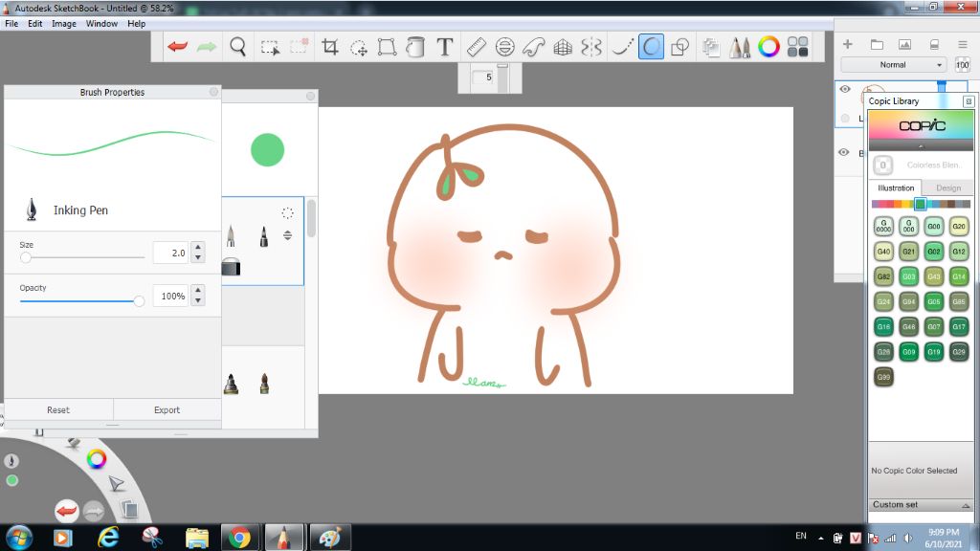Open the Ruler tool

pyautogui.click(x=476, y=47)
